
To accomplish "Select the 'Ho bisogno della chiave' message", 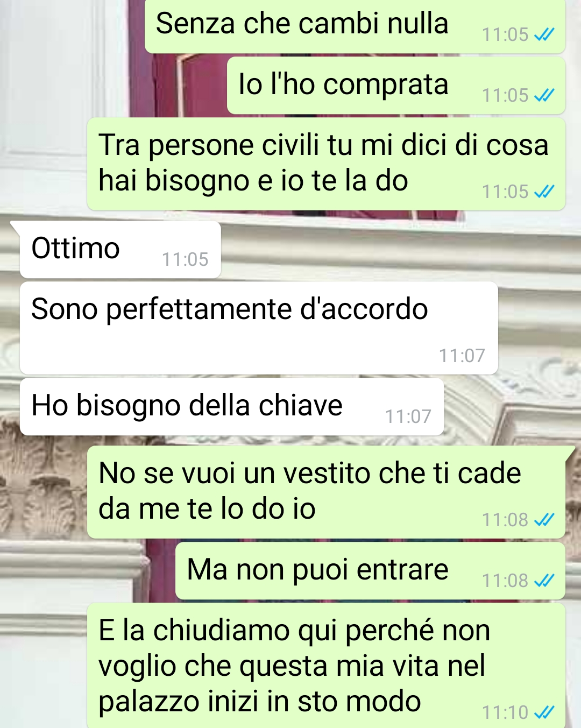I will [232, 407].
